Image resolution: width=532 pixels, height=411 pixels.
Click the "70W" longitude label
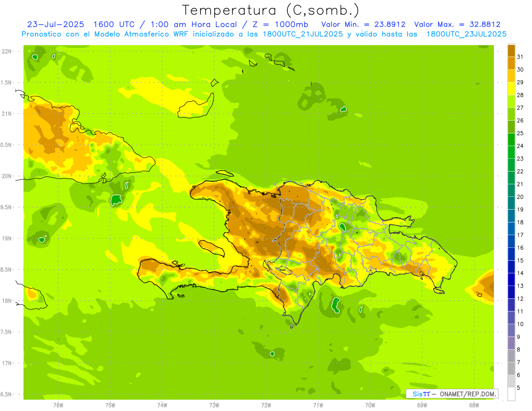[370, 405]
